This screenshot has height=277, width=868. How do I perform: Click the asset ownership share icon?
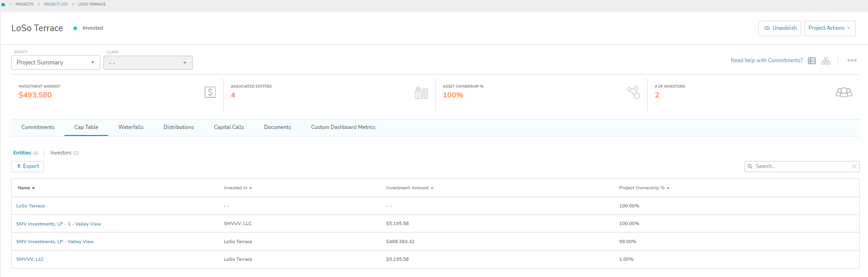tap(634, 92)
